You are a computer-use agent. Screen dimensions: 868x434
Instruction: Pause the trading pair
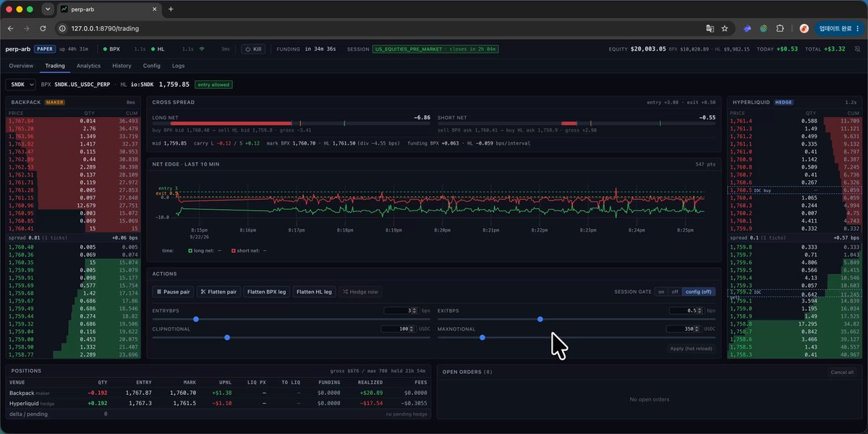(172, 292)
